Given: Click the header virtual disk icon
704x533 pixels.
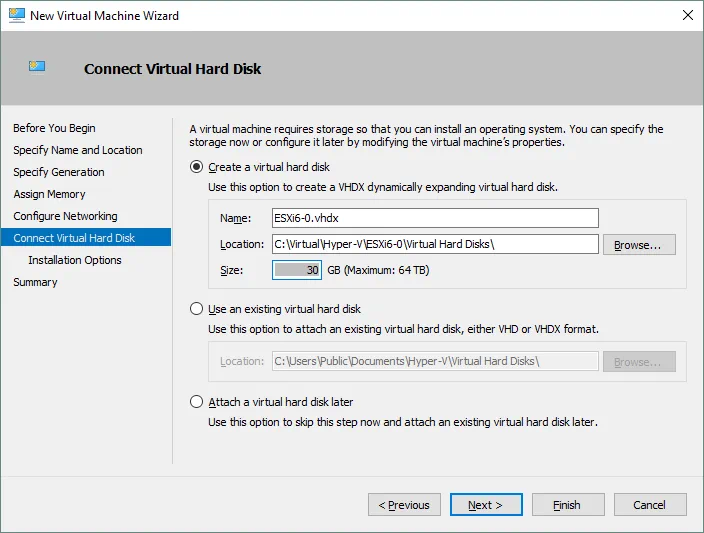Looking at the screenshot, I should 38,68.
